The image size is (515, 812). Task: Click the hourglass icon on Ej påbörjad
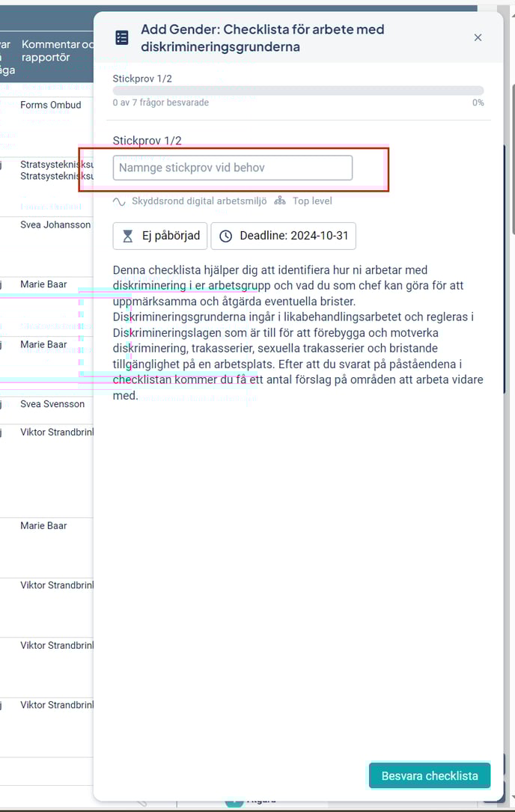[128, 236]
